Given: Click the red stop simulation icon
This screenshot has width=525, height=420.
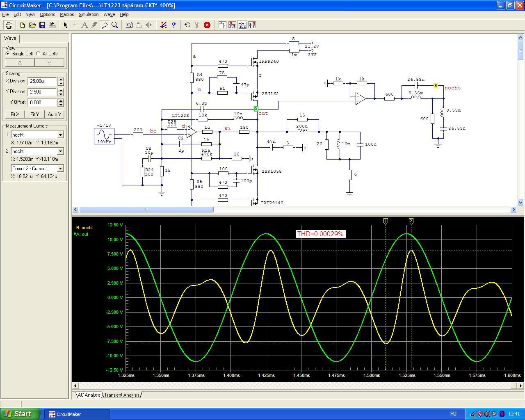Looking at the screenshot, I should tap(207, 25).
